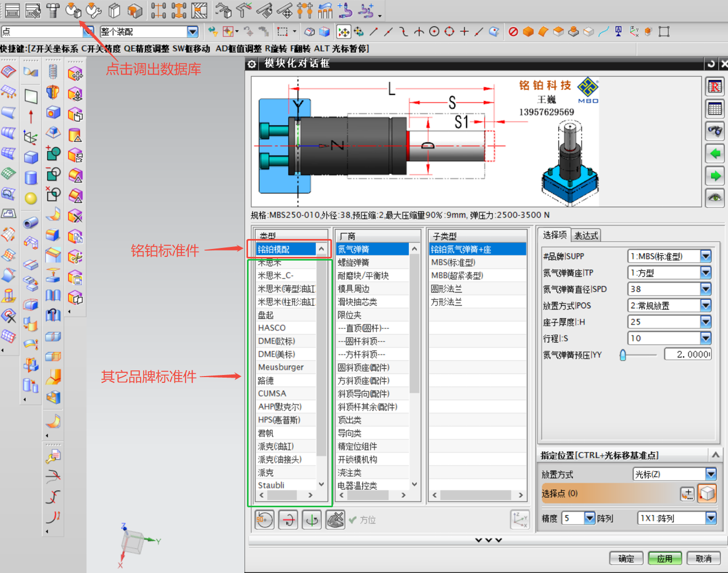Collapse the 指定位置 section
Screen dimensions: 728x573
(716, 455)
